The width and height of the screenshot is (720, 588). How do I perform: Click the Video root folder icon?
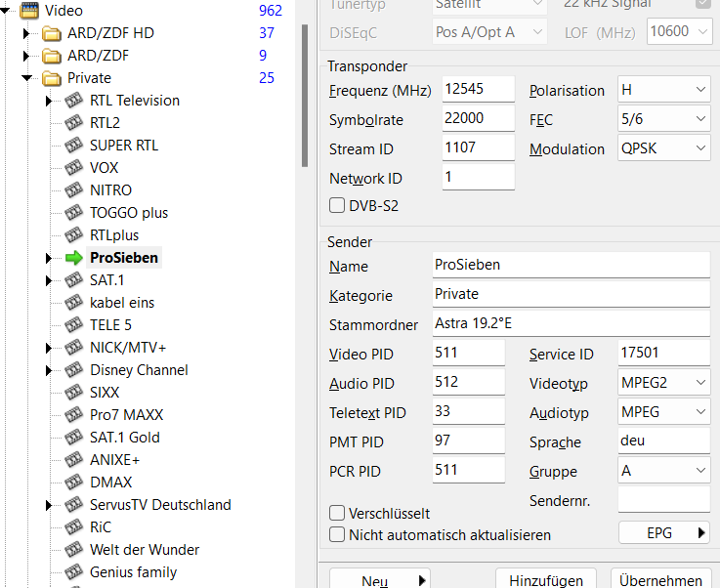(30, 11)
